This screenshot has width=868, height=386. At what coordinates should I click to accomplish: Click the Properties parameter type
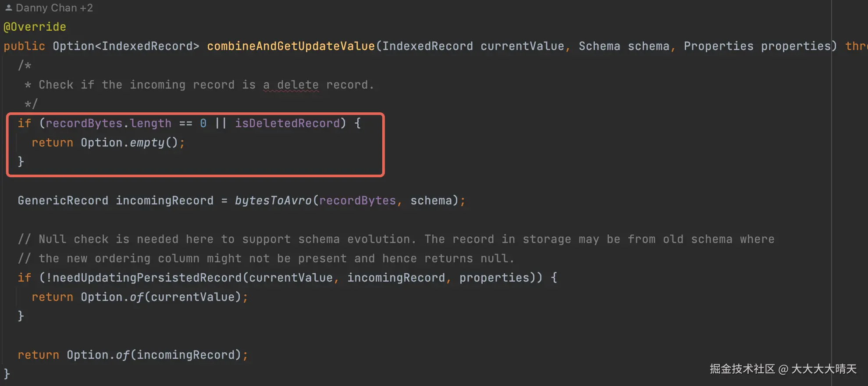(x=719, y=46)
